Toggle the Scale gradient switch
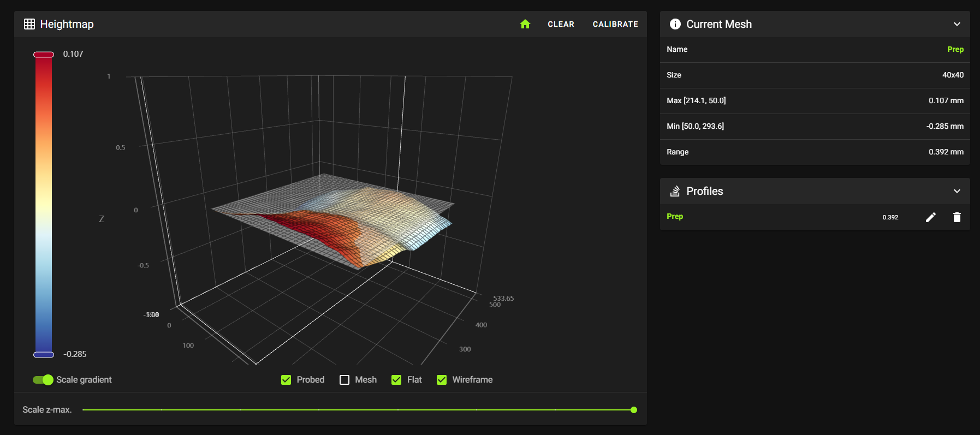 (43, 380)
